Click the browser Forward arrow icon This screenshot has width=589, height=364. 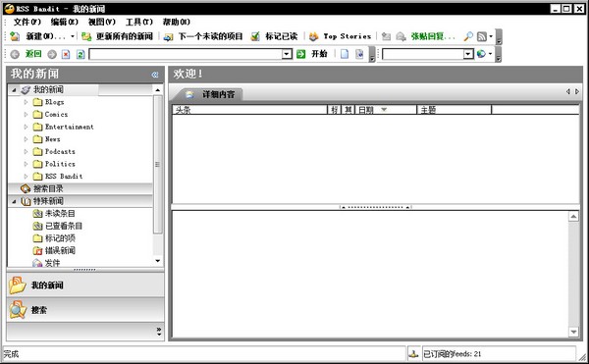pyautogui.click(x=52, y=54)
